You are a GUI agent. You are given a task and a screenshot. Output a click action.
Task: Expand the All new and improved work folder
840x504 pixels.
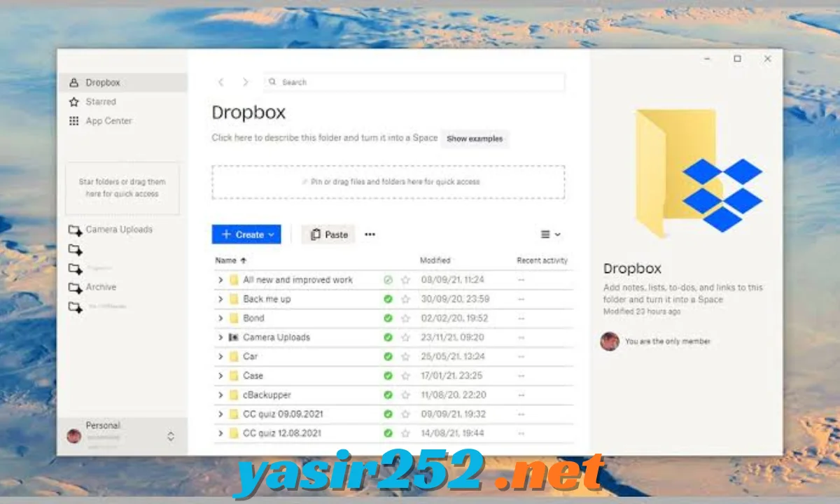click(x=220, y=280)
